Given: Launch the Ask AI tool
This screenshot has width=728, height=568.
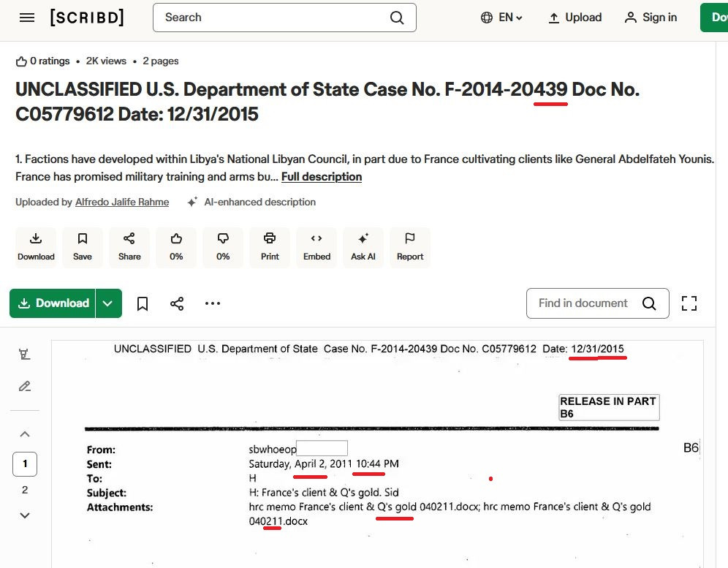Looking at the screenshot, I should (363, 247).
